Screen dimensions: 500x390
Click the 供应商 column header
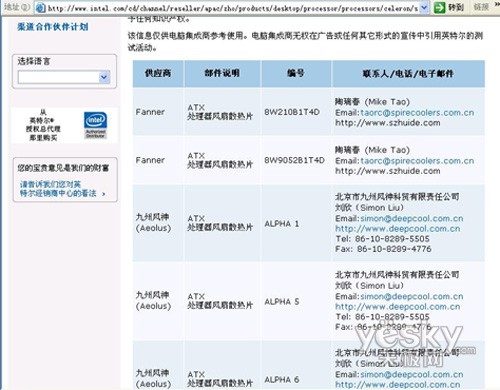click(158, 73)
